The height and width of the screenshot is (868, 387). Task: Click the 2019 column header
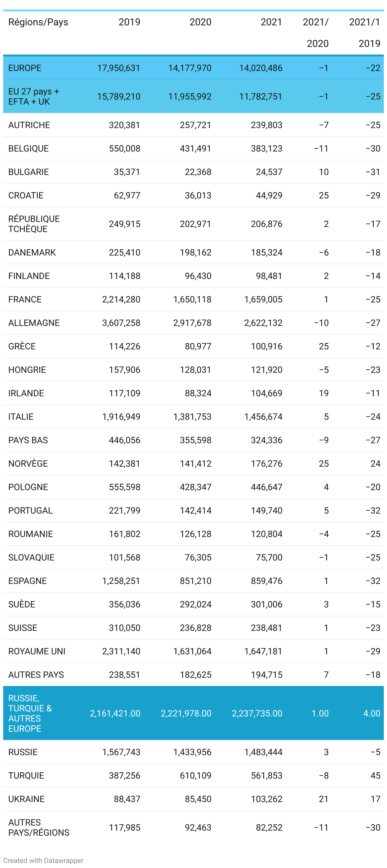(129, 22)
